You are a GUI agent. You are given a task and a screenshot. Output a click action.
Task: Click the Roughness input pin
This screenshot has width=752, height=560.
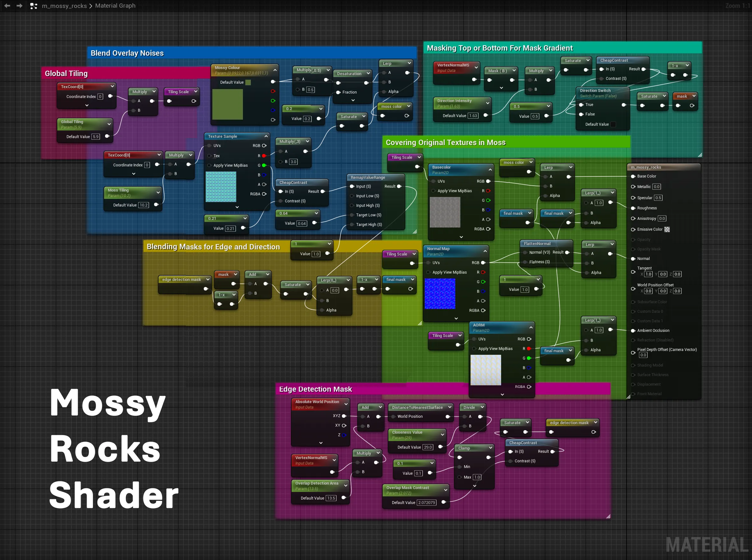pyautogui.click(x=633, y=208)
